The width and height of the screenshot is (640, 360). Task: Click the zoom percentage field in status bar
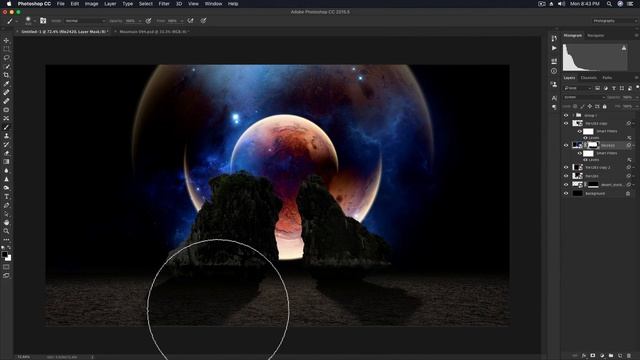pos(23,357)
